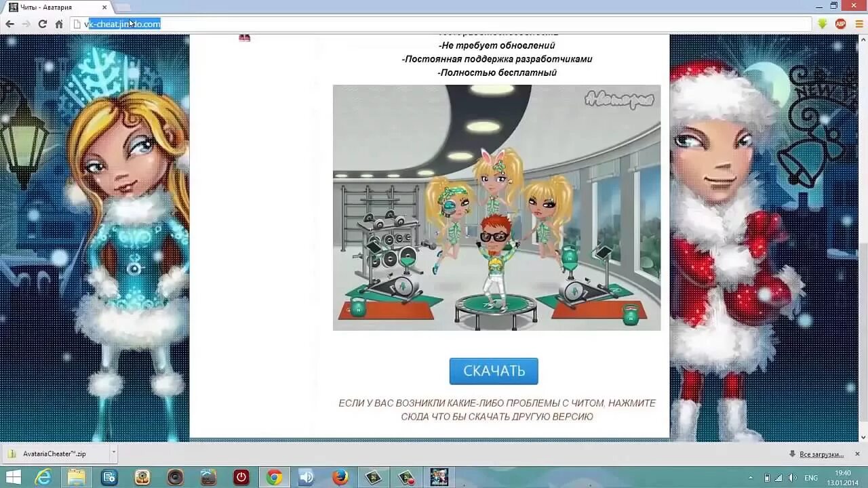868x488 pixels.
Task: Reload the current page
Action: 42,24
